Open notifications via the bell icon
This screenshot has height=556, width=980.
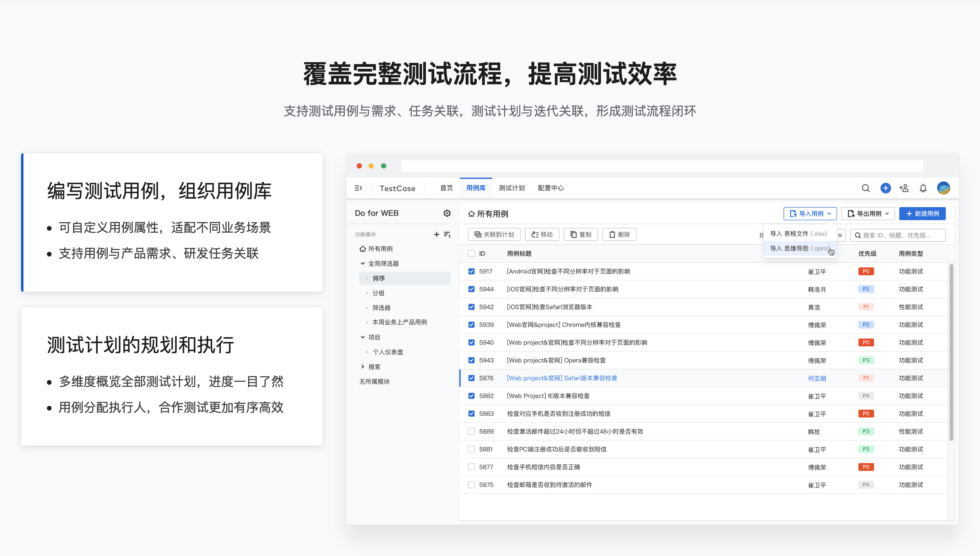point(923,188)
